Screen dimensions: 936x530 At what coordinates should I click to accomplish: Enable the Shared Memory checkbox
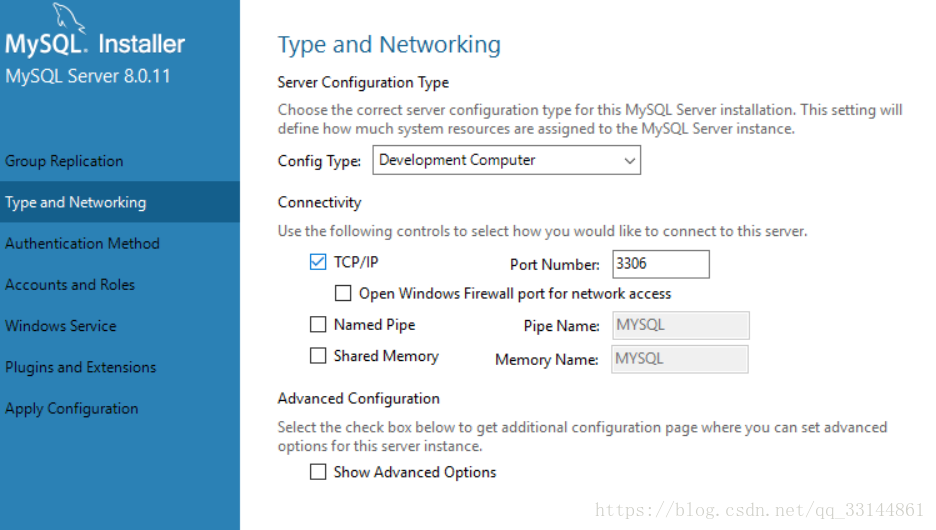[x=318, y=356]
